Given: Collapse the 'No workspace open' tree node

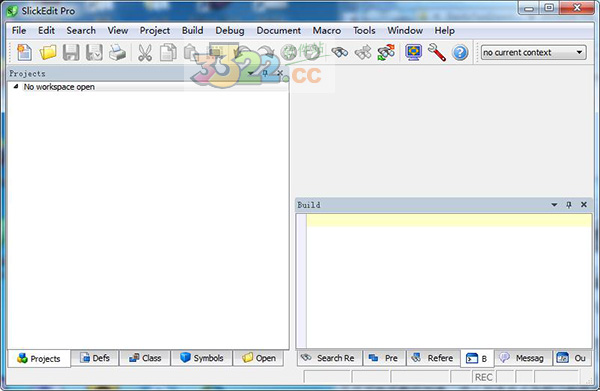Looking at the screenshot, I should (x=16, y=87).
